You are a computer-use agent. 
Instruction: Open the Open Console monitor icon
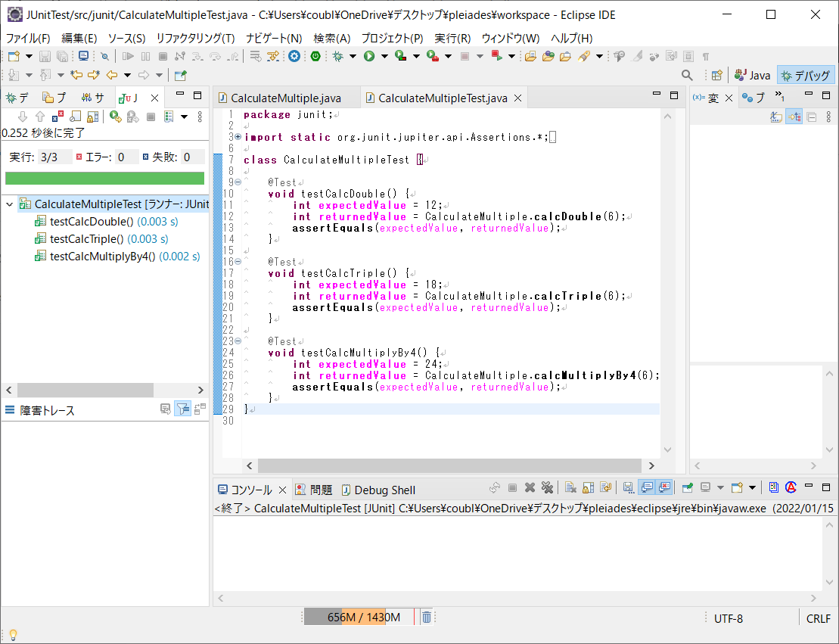tap(83, 56)
